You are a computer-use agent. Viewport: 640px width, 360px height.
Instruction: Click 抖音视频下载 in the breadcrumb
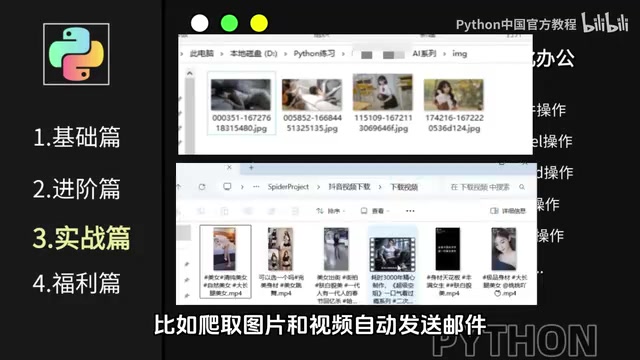point(349,187)
